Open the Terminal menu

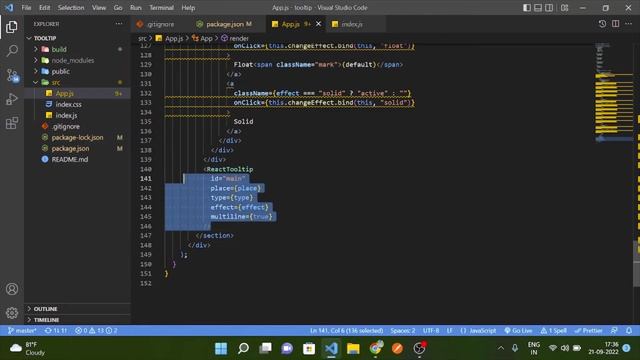click(x=161, y=7)
